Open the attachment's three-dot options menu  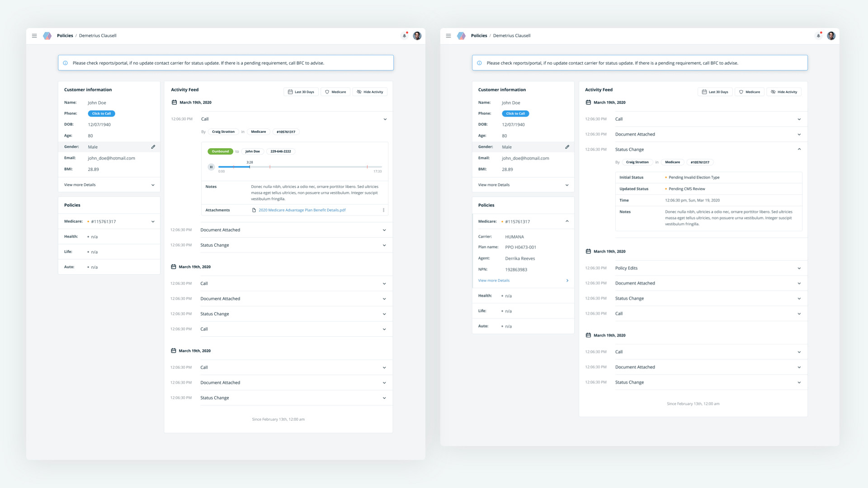click(x=383, y=210)
